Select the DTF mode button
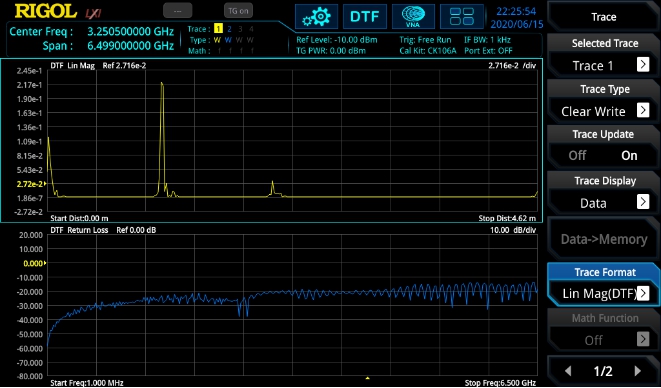This screenshot has height=388, width=661. pyautogui.click(x=365, y=17)
